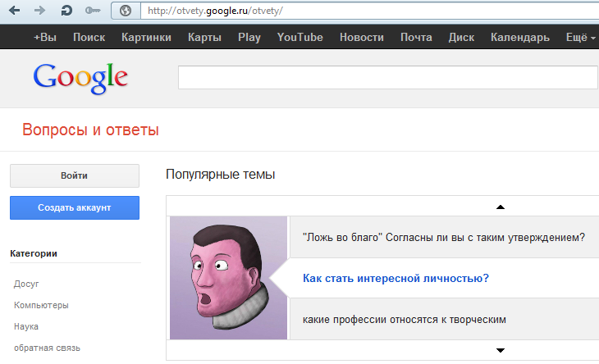Click the Создать аккаунт button
Screen dimensions: 599x364
(75, 207)
